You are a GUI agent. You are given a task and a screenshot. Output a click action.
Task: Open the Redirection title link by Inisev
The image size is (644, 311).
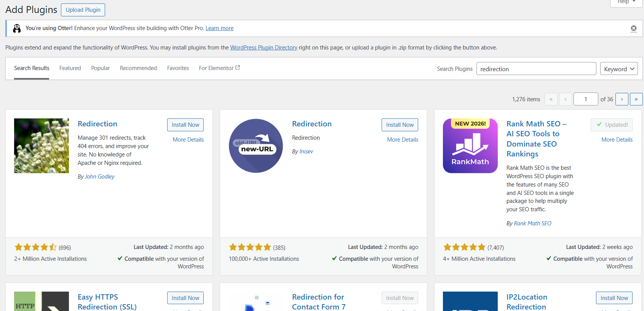coord(312,124)
